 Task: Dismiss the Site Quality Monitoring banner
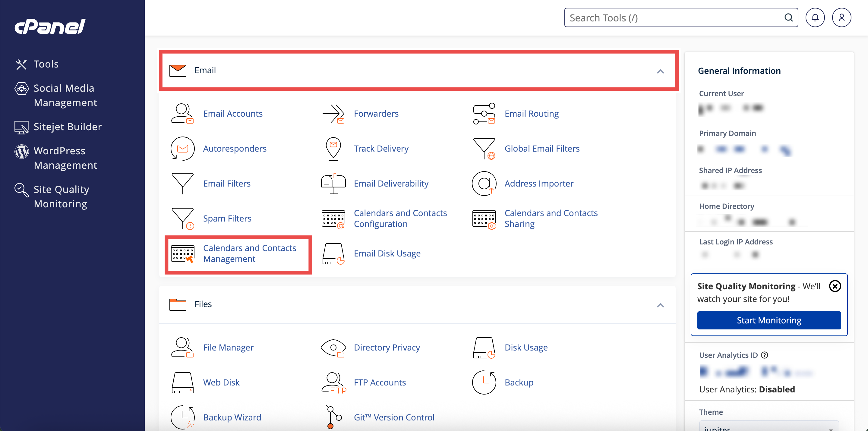pyautogui.click(x=835, y=286)
